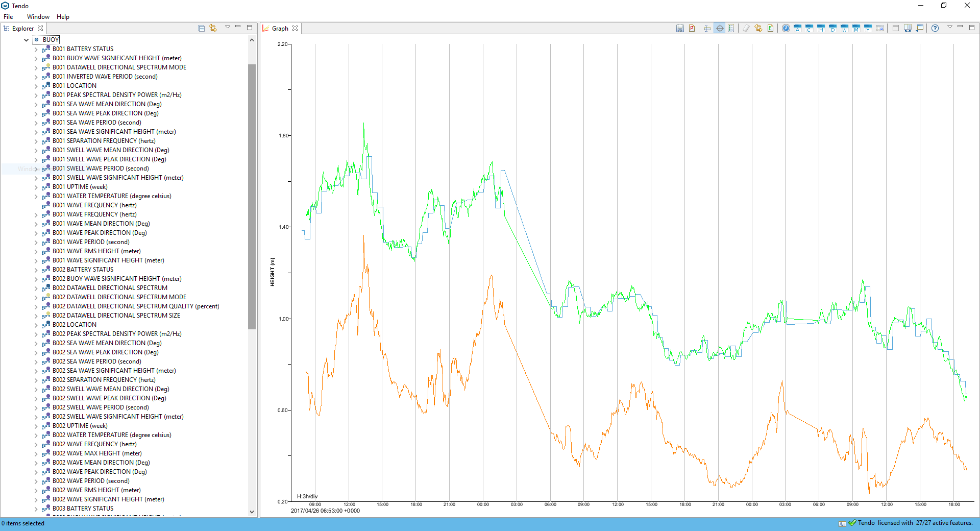
Task: Click the green 'E' export icon
Action: tap(770, 29)
